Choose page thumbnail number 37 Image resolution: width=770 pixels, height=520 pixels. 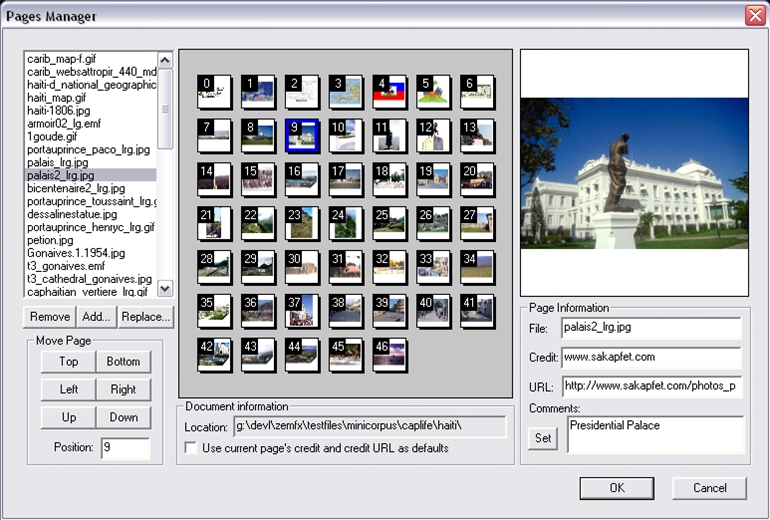point(302,311)
